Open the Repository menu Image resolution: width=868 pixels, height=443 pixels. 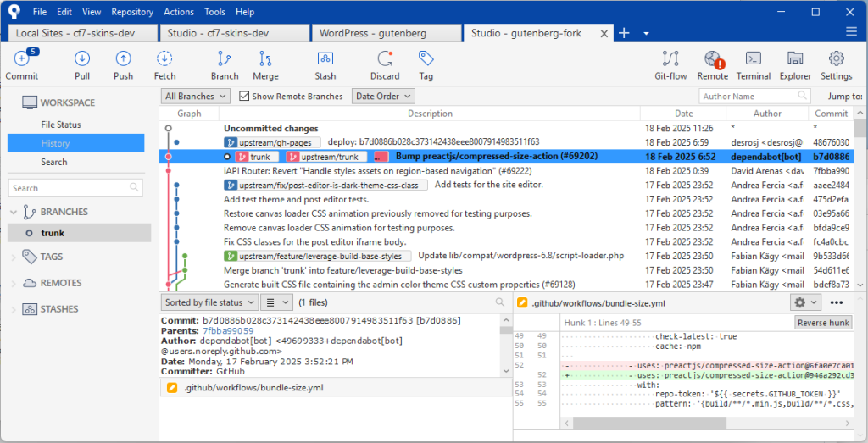132,12
